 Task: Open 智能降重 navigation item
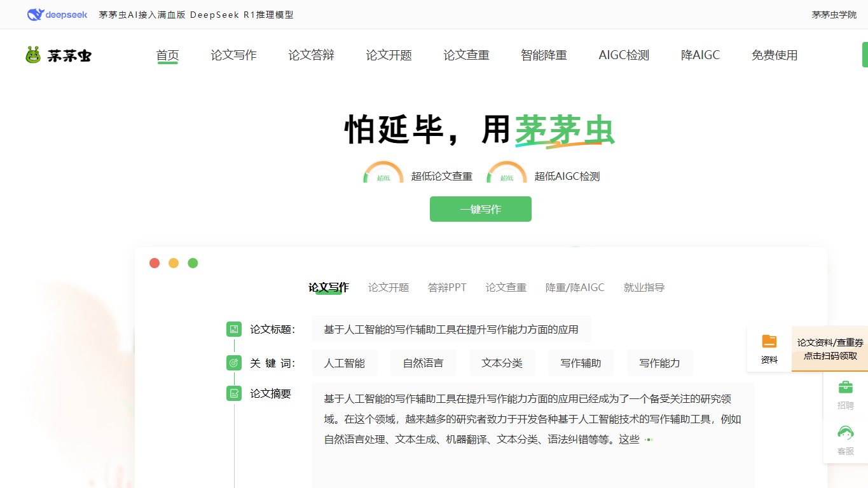click(544, 55)
